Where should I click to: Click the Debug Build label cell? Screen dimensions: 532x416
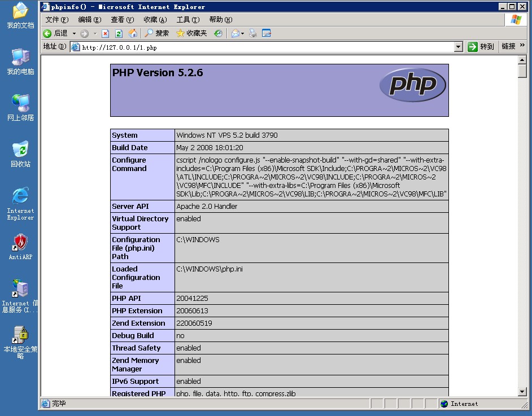(142, 336)
